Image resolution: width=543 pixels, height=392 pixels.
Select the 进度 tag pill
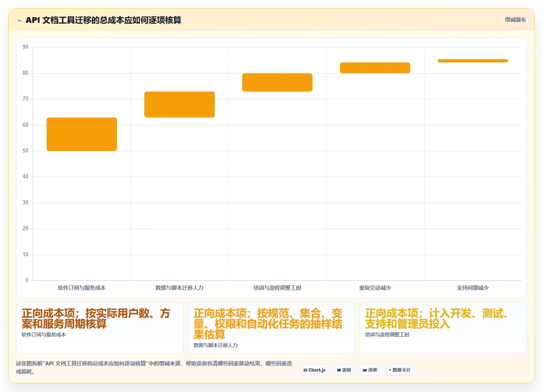coord(370,370)
